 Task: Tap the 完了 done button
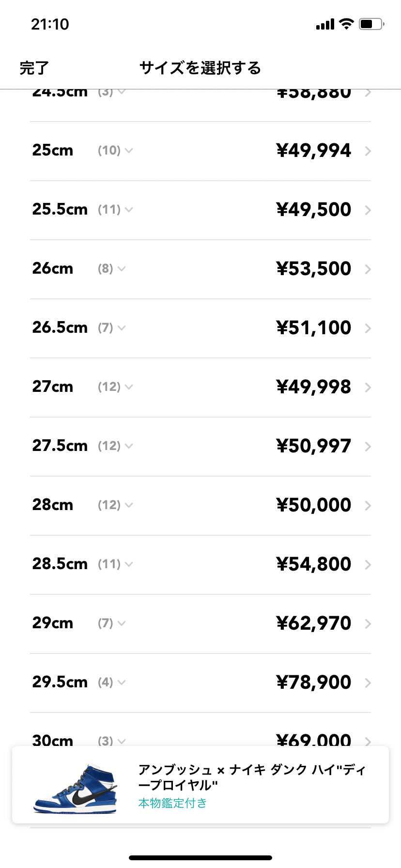click(34, 68)
